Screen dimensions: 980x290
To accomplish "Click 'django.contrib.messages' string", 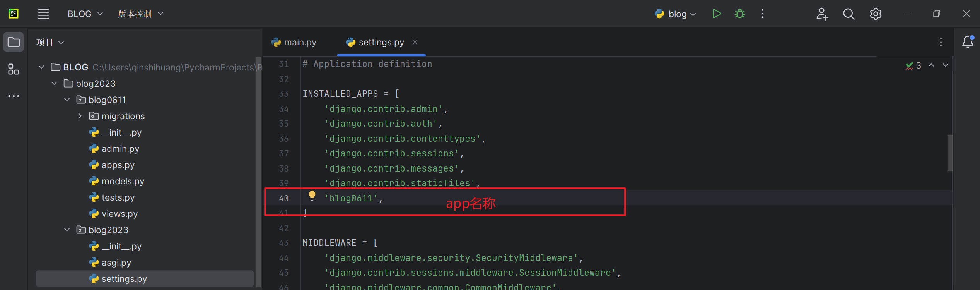I will [392, 168].
